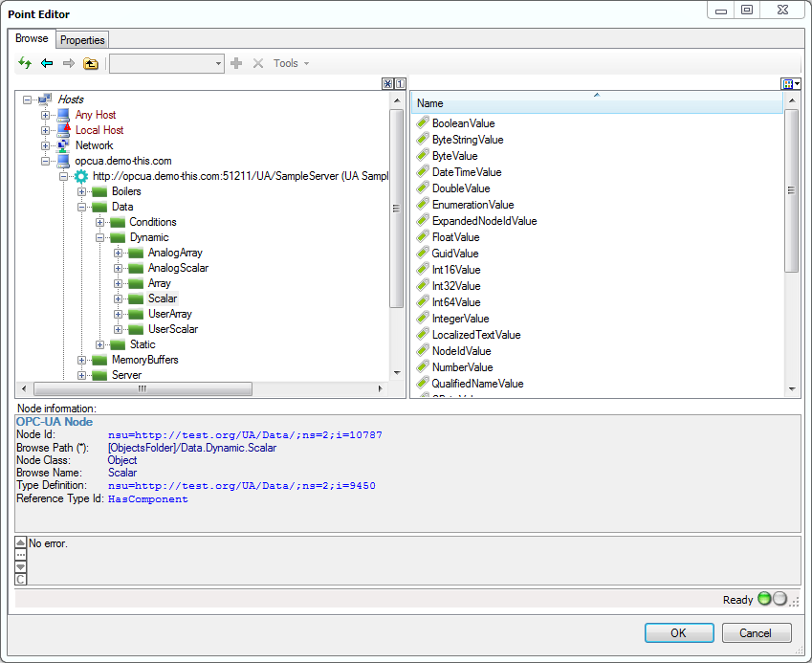Click the green Ready status indicator

click(763, 600)
